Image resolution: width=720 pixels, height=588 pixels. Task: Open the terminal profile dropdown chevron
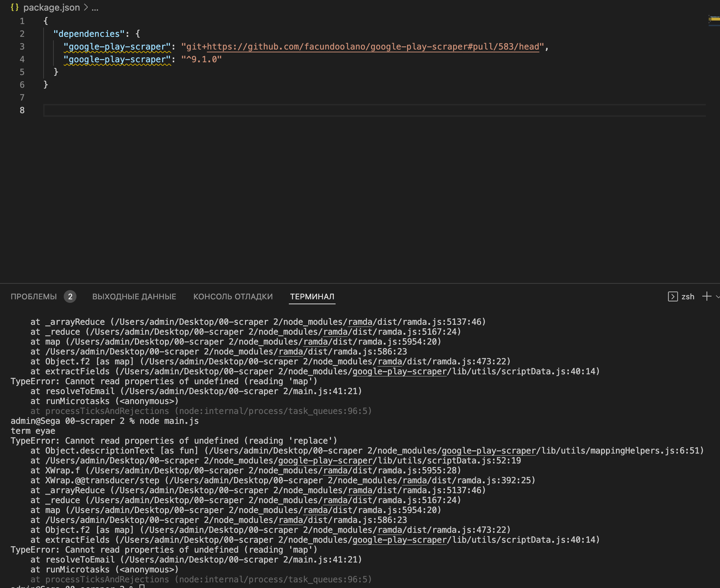point(717,296)
